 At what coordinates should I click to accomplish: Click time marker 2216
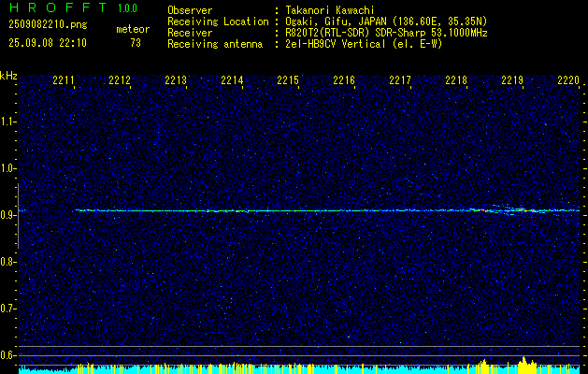(x=344, y=79)
